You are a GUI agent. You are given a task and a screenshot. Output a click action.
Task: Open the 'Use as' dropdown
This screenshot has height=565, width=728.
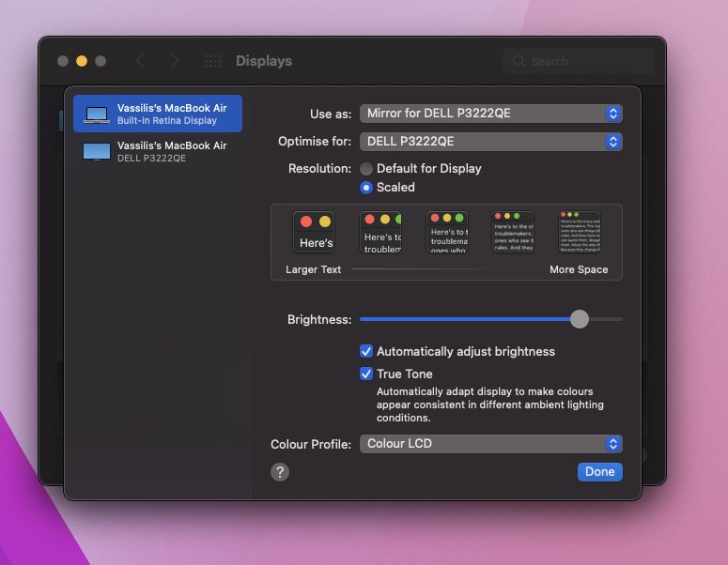(490, 114)
